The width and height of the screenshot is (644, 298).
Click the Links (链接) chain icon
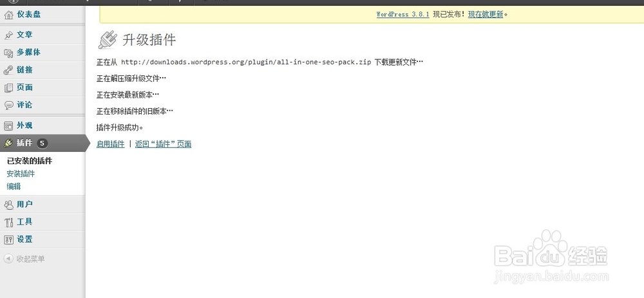pos(8,70)
